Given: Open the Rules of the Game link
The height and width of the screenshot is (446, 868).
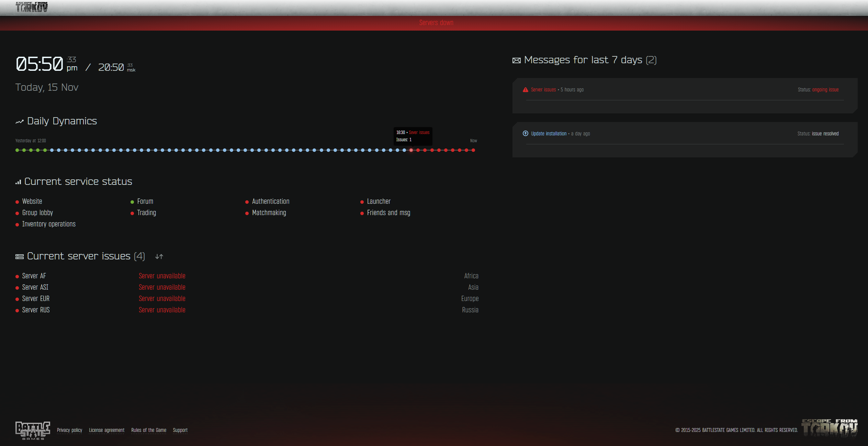Looking at the screenshot, I should pos(148,430).
